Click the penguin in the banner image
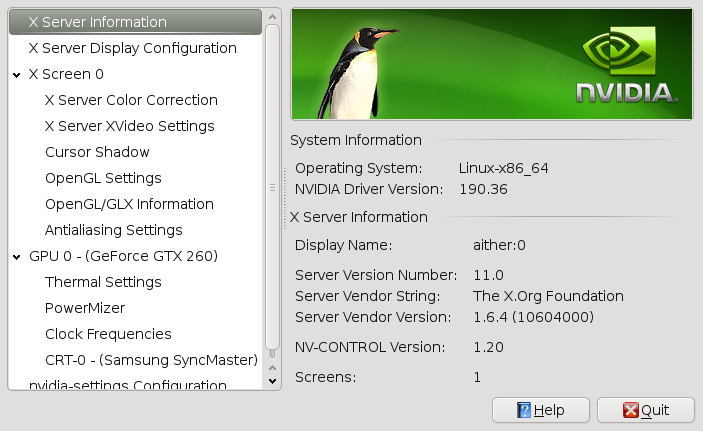Screen dimensions: 703x431 pyautogui.click(x=354, y=74)
